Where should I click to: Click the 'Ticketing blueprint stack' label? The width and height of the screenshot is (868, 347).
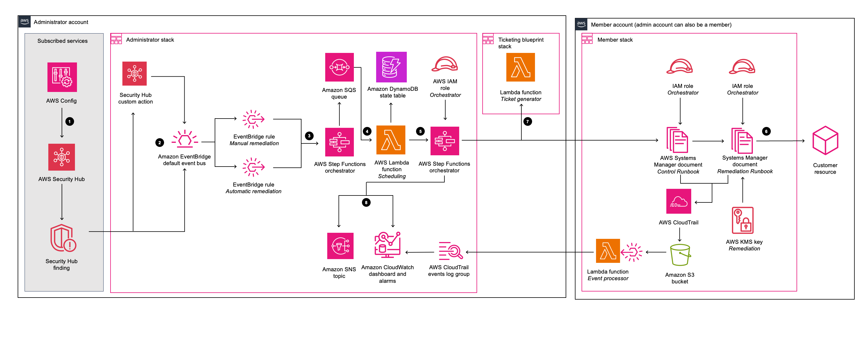click(x=521, y=43)
